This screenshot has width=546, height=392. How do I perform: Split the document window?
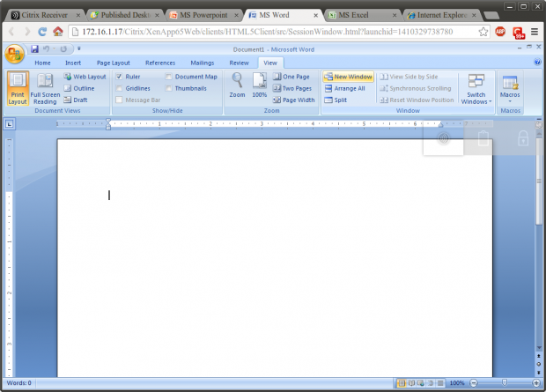pos(336,100)
